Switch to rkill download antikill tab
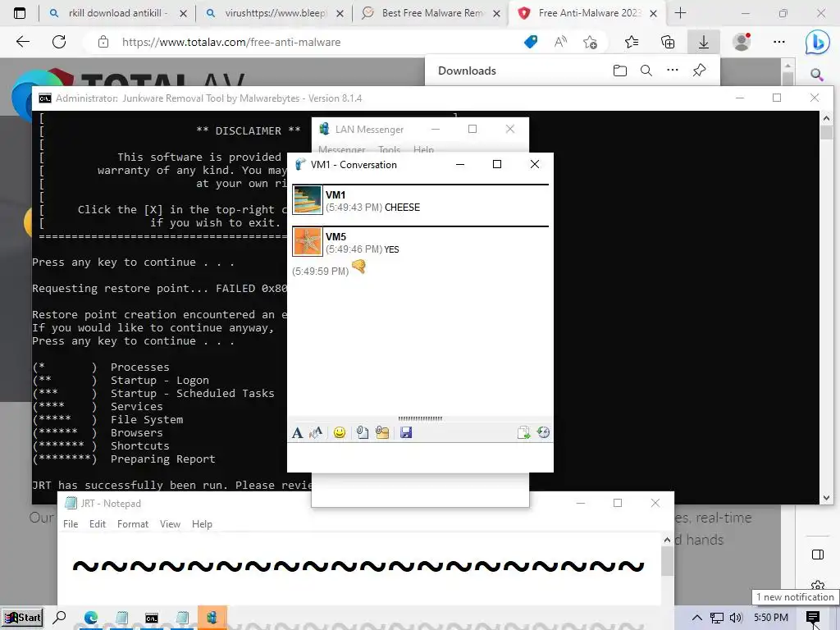840x630 pixels. pos(117,13)
